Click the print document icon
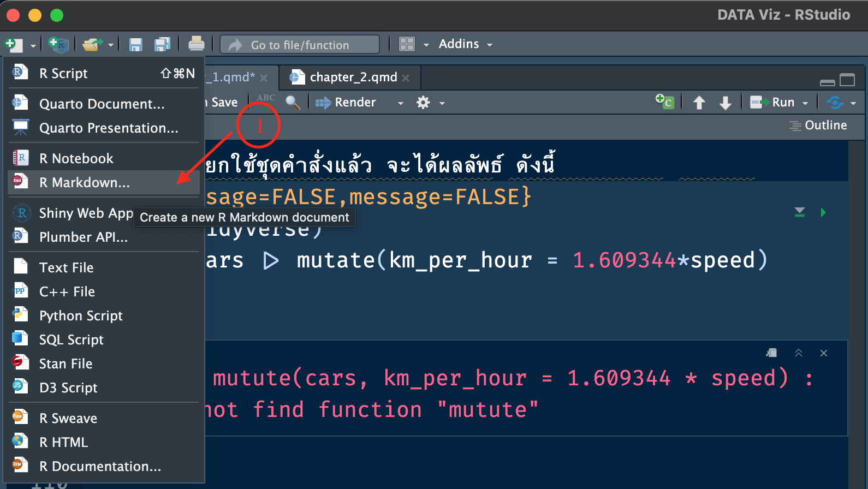The height and width of the screenshot is (489, 868). 196,44
